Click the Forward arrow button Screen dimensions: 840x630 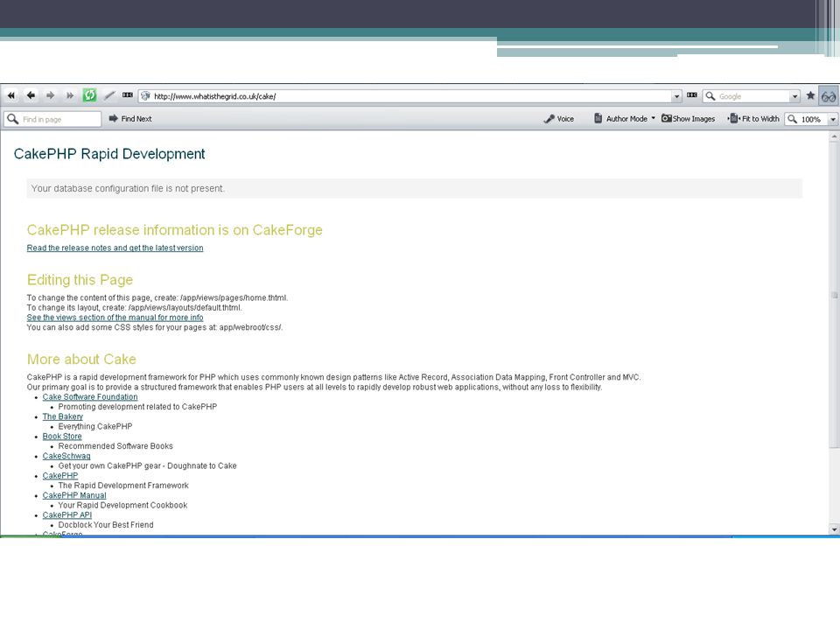point(51,96)
